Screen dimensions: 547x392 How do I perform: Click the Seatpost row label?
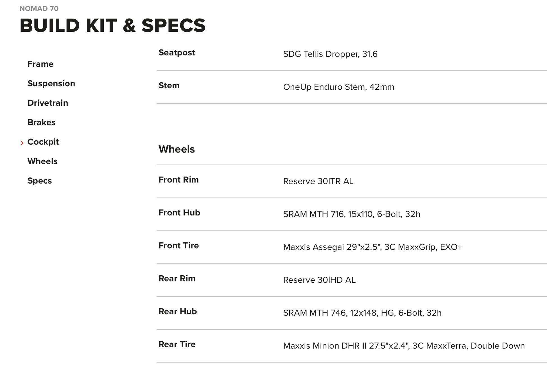point(177,53)
